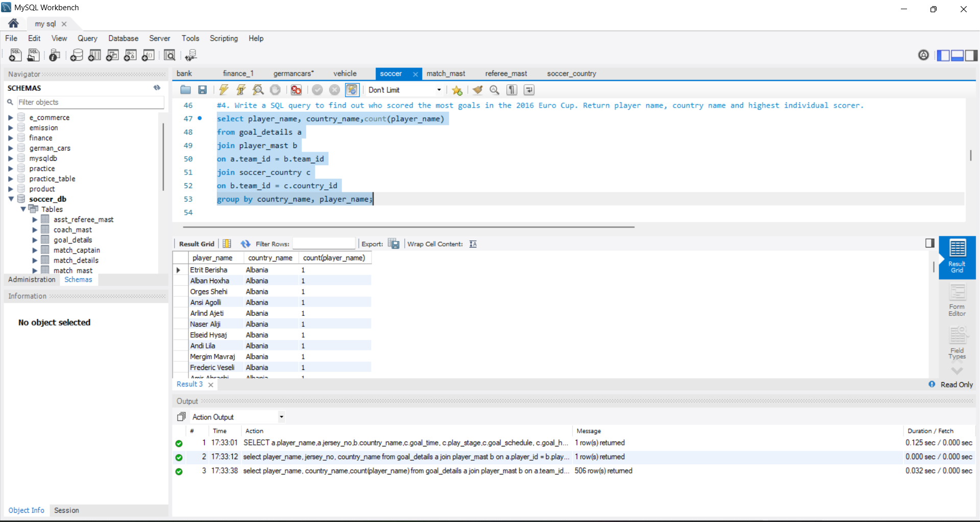The height and width of the screenshot is (522, 980).
Task: Create a new view icon
Action: click(x=112, y=55)
